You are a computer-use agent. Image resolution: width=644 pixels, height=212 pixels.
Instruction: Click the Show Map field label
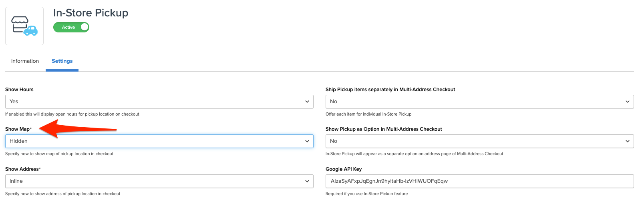pos(18,129)
